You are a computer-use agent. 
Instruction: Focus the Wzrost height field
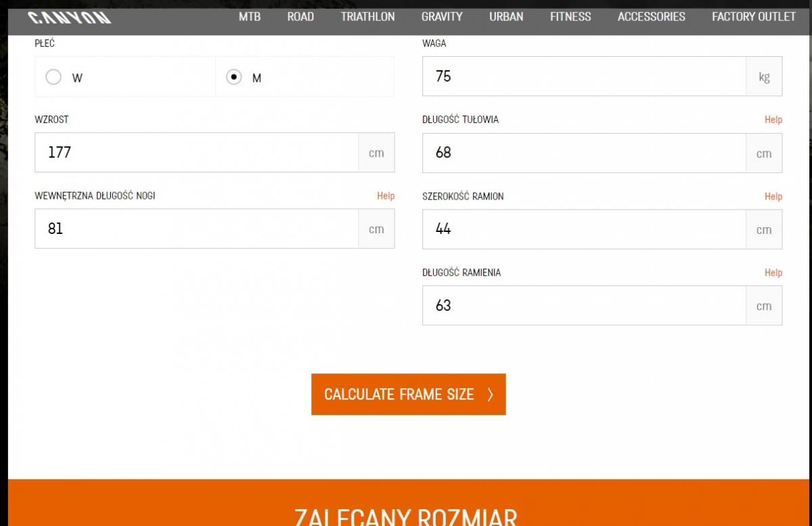(x=196, y=153)
